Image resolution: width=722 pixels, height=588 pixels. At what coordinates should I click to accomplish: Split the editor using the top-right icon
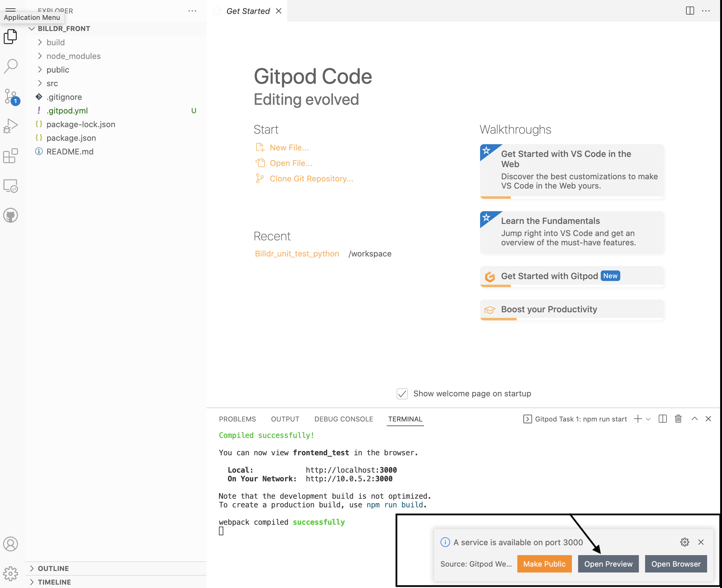690,11
